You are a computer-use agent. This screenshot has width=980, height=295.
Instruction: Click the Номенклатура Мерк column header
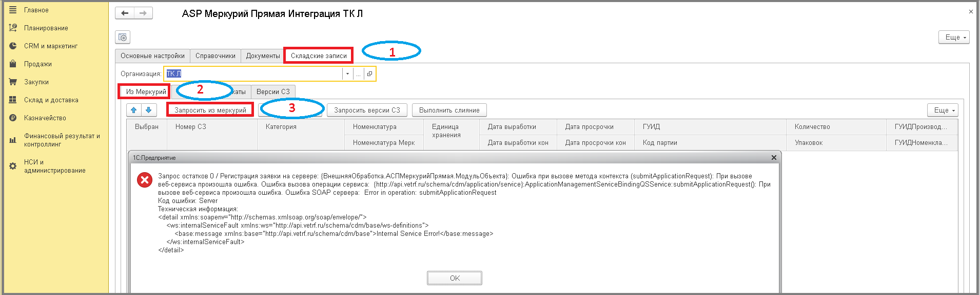(384, 142)
